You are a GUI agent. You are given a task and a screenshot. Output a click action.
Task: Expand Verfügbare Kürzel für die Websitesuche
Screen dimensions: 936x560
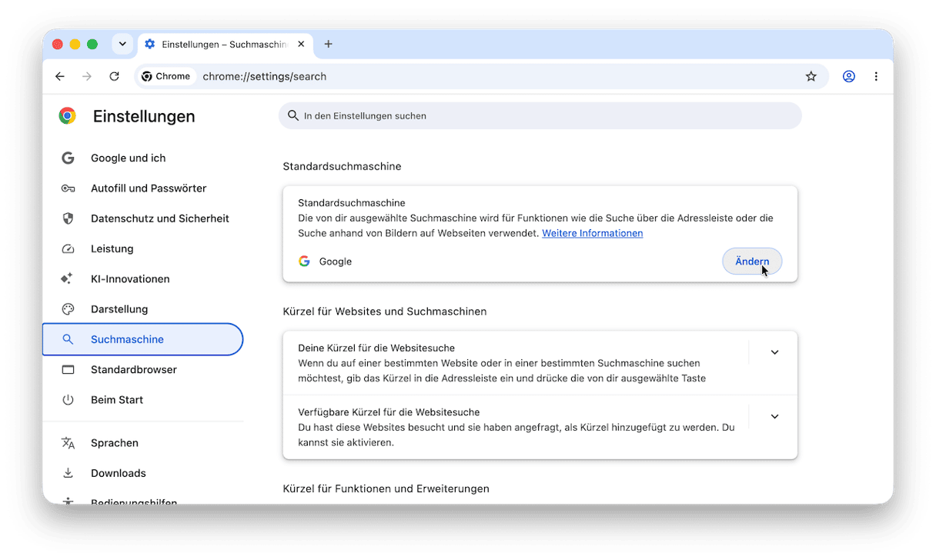click(774, 416)
